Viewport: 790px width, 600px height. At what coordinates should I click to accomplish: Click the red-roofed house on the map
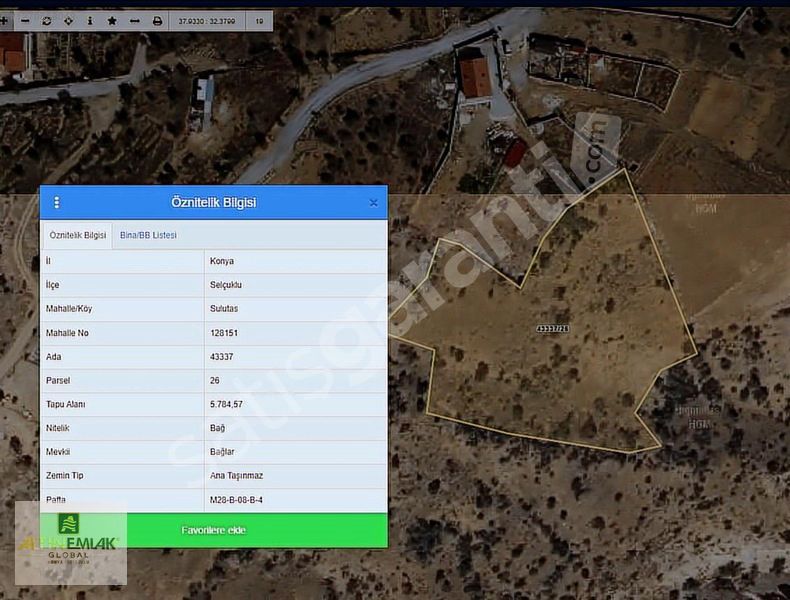[x=476, y=77]
